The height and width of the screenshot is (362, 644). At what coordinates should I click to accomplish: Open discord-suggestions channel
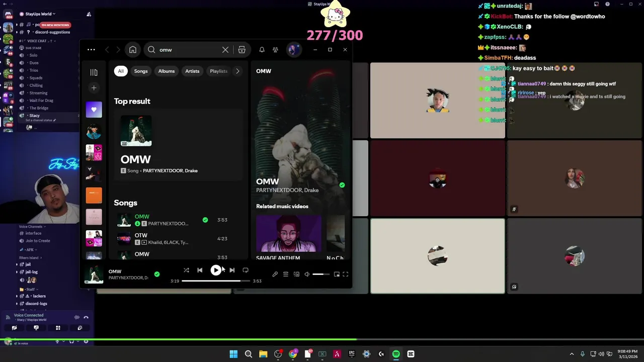click(x=52, y=32)
